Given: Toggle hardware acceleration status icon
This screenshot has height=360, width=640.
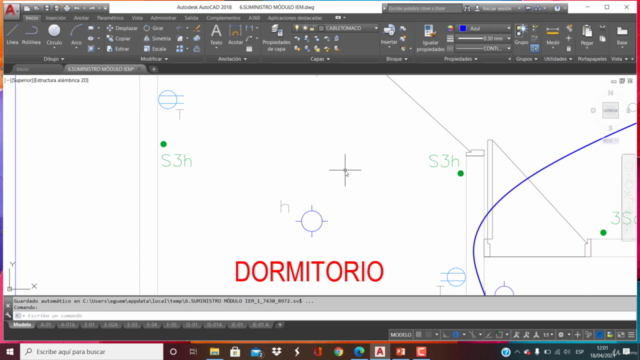Looking at the screenshot, I should 599,335.
